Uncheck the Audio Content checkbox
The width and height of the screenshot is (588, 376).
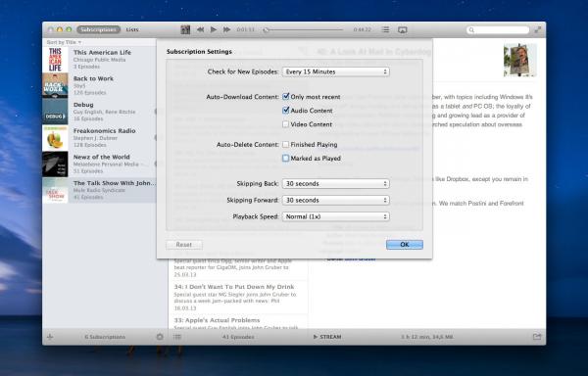[x=286, y=110]
